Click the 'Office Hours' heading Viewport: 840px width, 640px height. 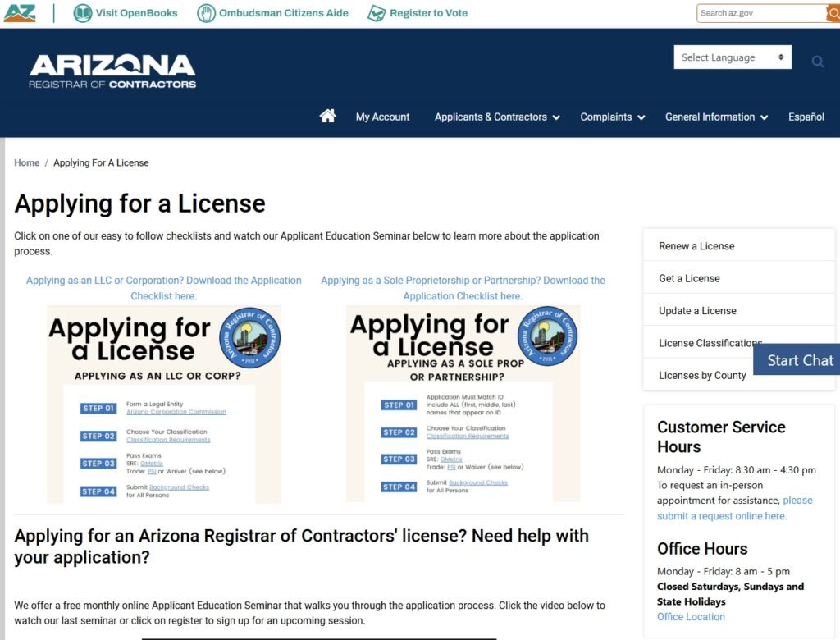pyautogui.click(x=702, y=548)
